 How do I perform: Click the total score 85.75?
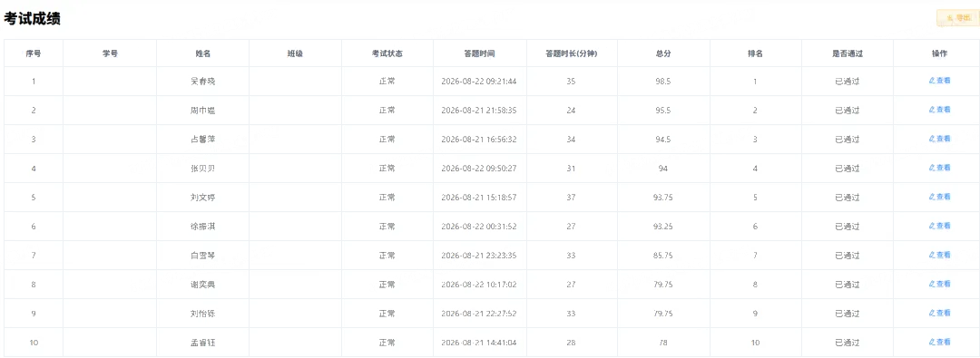click(x=663, y=256)
